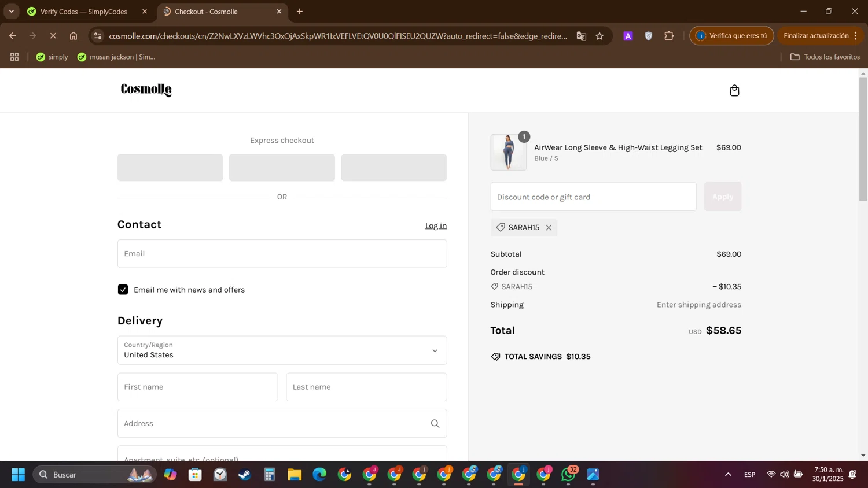This screenshot has height=488, width=868.
Task: Click the AirWear Long Sleeve product name
Action: [x=618, y=147]
